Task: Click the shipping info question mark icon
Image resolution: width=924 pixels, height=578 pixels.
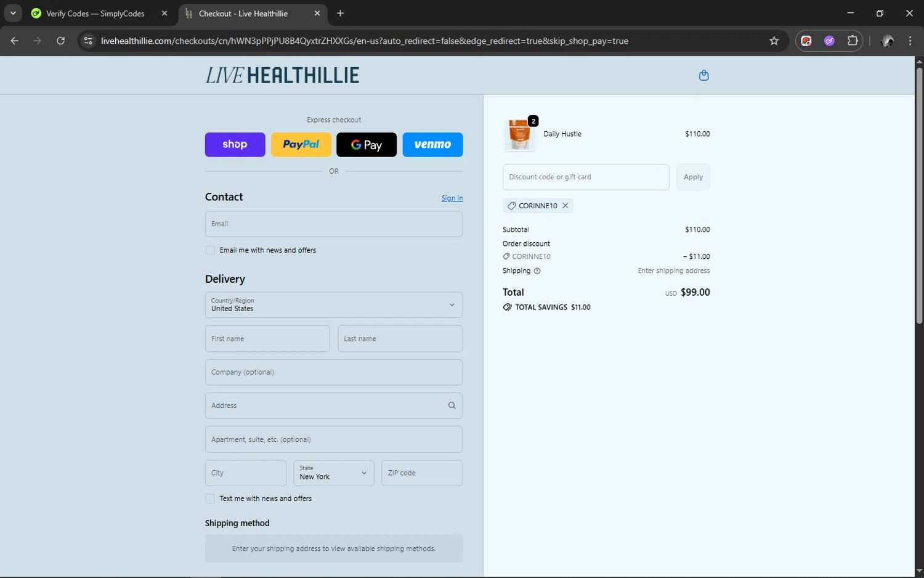Action: point(537,271)
